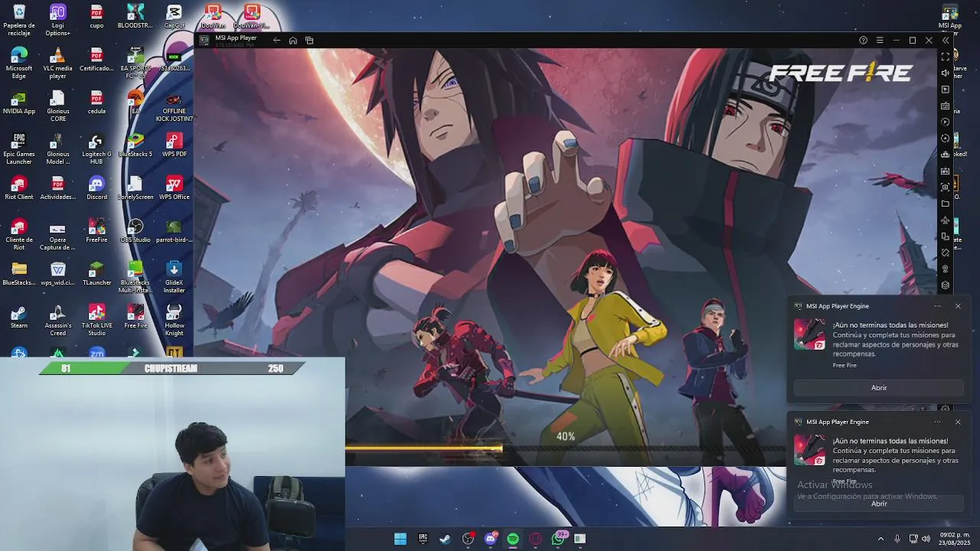
Task: Open Riot Client desktop shortcut
Action: [x=19, y=188]
